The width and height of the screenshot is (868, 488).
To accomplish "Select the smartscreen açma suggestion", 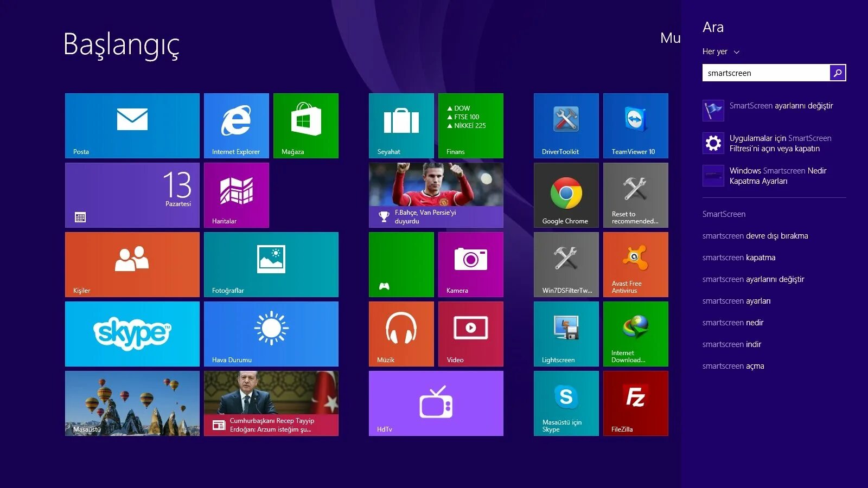I will pyautogui.click(x=733, y=366).
